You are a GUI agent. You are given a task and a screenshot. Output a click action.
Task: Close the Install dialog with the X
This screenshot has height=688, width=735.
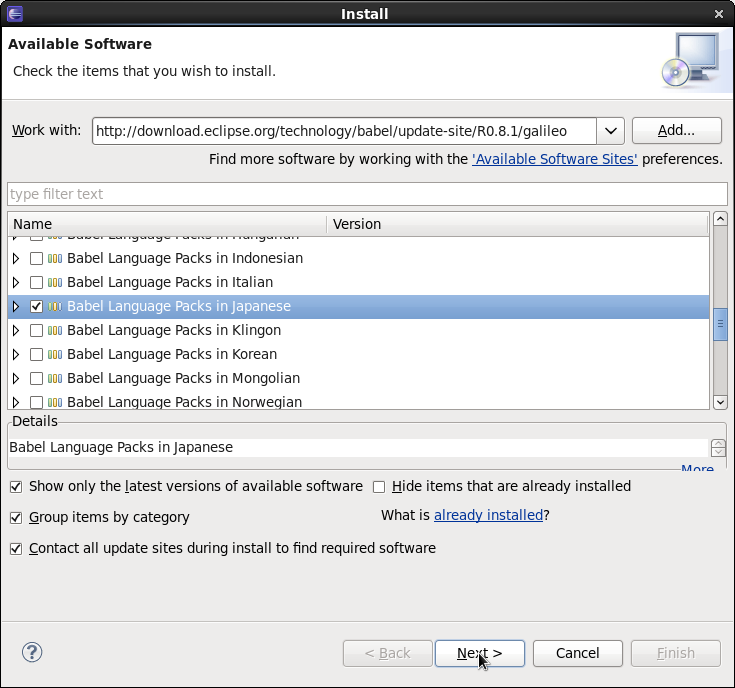(x=719, y=14)
